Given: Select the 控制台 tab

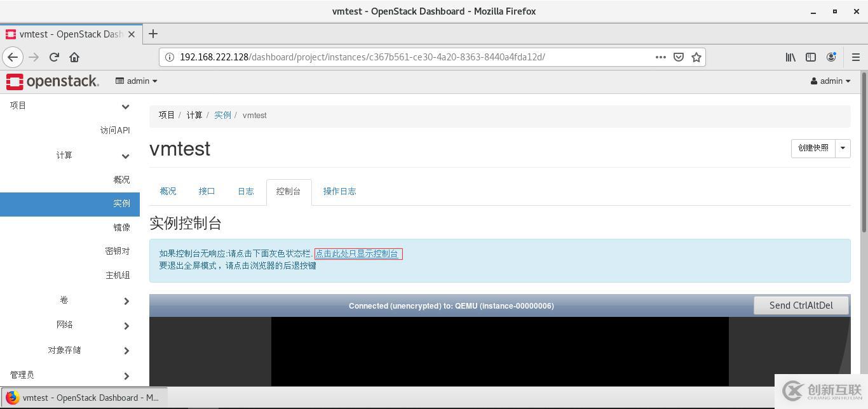Looking at the screenshot, I should (288, 191).
